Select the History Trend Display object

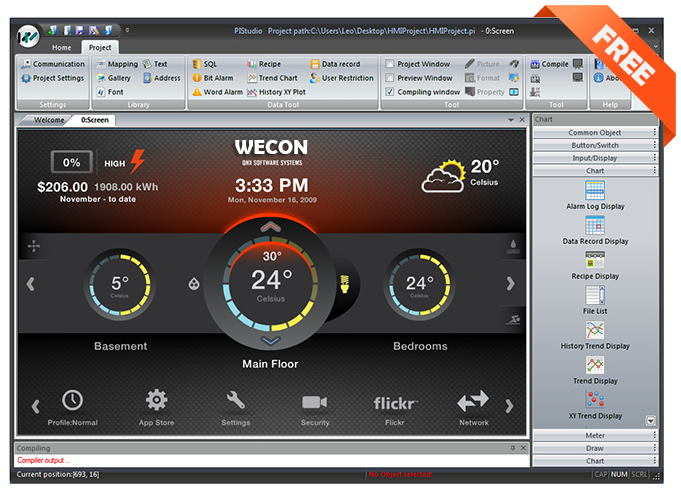pos(595,335)
